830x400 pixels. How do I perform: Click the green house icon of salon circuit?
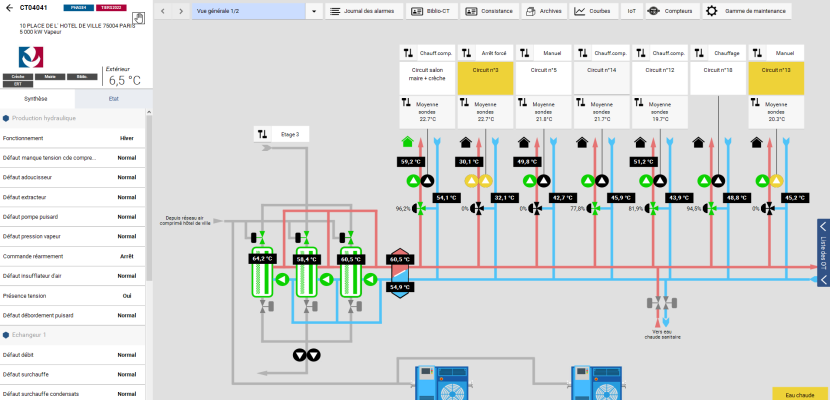(407, 142)
